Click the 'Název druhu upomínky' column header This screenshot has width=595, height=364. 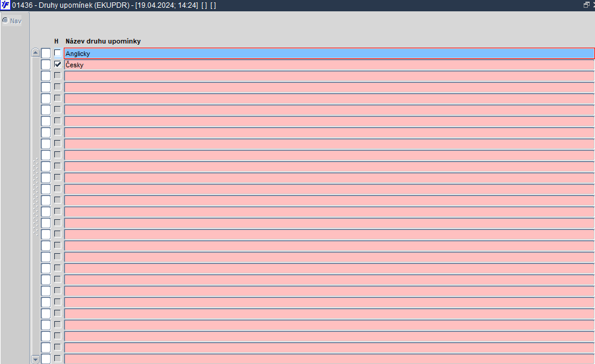tap(103, 41)
